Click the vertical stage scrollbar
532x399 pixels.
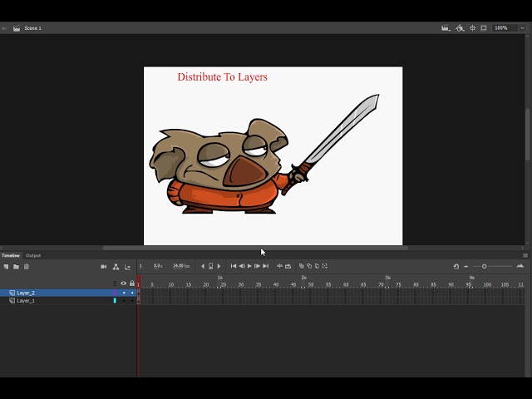[528, 135]
